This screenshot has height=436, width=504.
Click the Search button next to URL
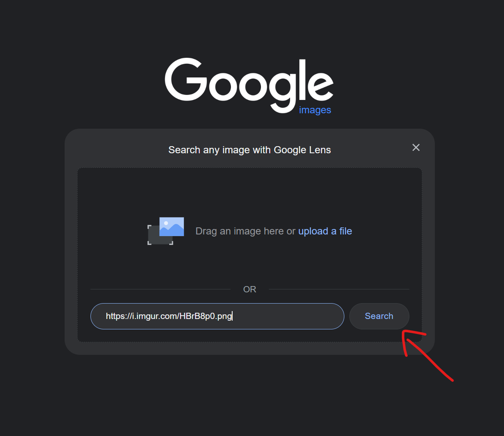coord(379,316)
